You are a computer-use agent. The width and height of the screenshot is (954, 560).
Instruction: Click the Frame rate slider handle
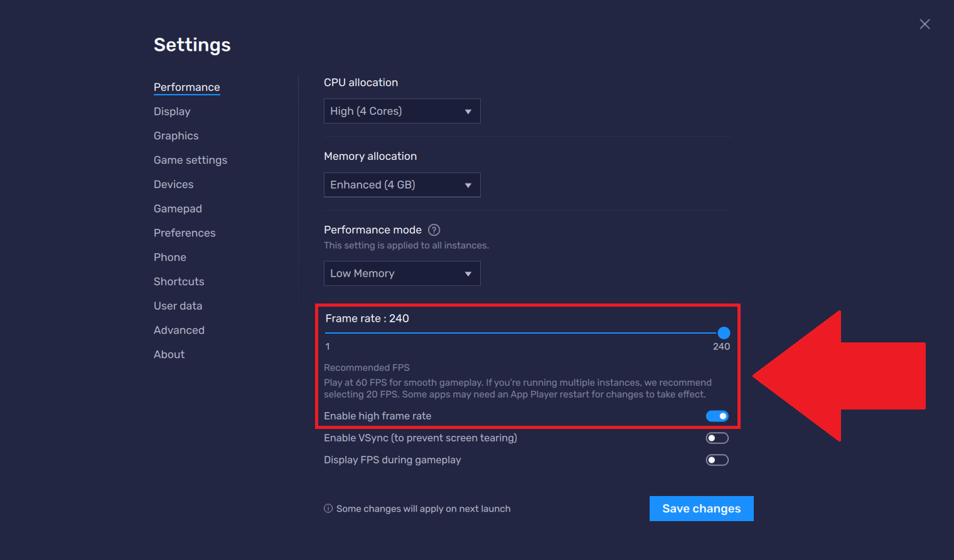coord(724,333)
